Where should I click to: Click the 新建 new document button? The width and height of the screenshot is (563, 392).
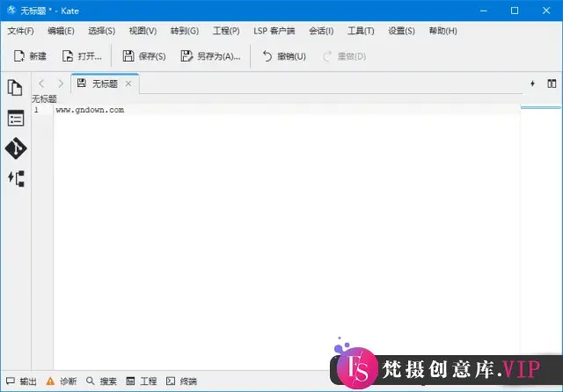(x=30, y=56)
